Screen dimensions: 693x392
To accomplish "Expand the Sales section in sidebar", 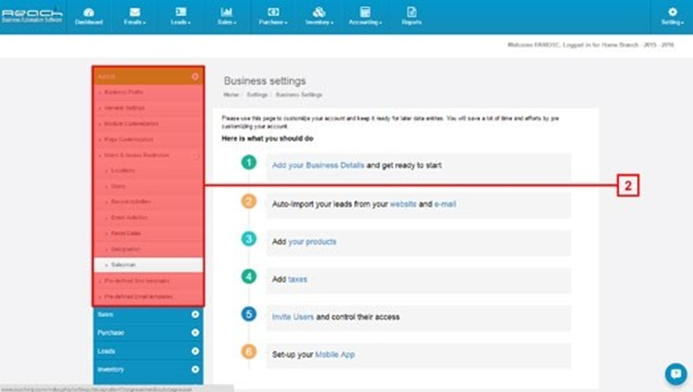I will pos(148,314).
